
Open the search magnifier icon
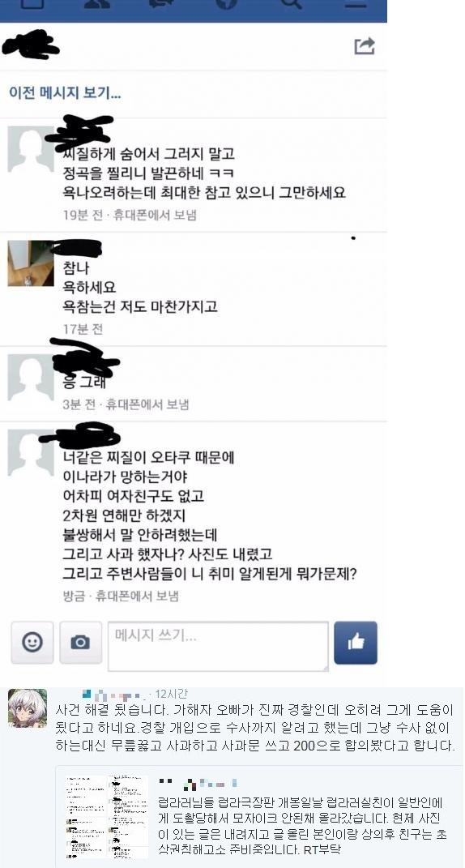point(291,3)
